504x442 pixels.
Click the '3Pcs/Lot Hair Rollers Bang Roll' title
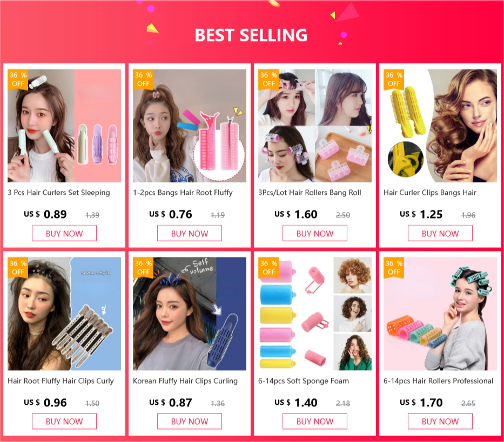click(x=310, y=193)
